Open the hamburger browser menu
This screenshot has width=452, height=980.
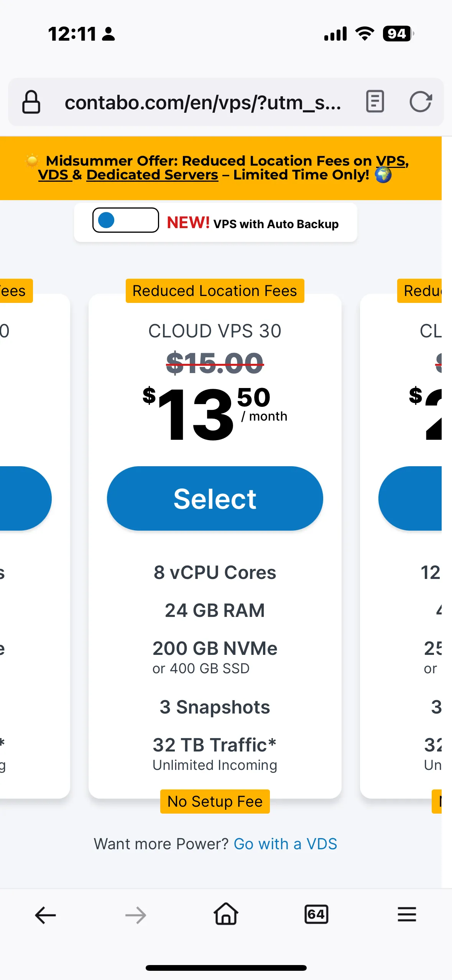pos(407,914)
